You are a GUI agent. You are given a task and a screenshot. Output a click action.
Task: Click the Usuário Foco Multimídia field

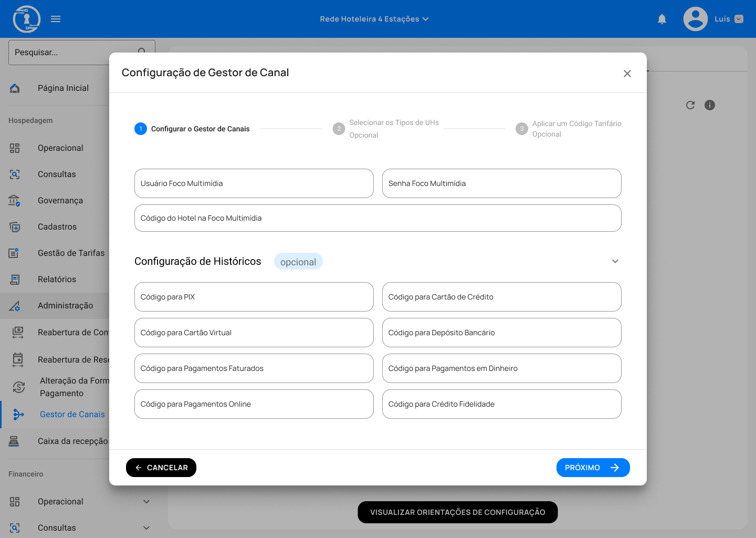coord(254,183)
